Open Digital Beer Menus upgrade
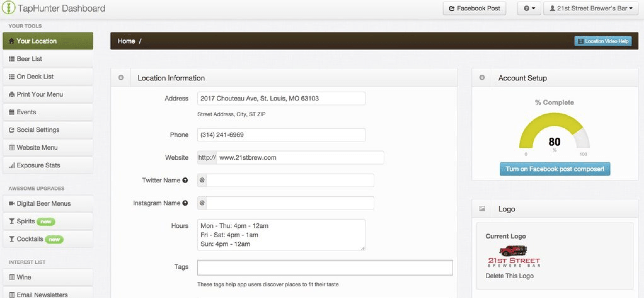This screenshot has width=644, height=298. click(x=48, y=203)
